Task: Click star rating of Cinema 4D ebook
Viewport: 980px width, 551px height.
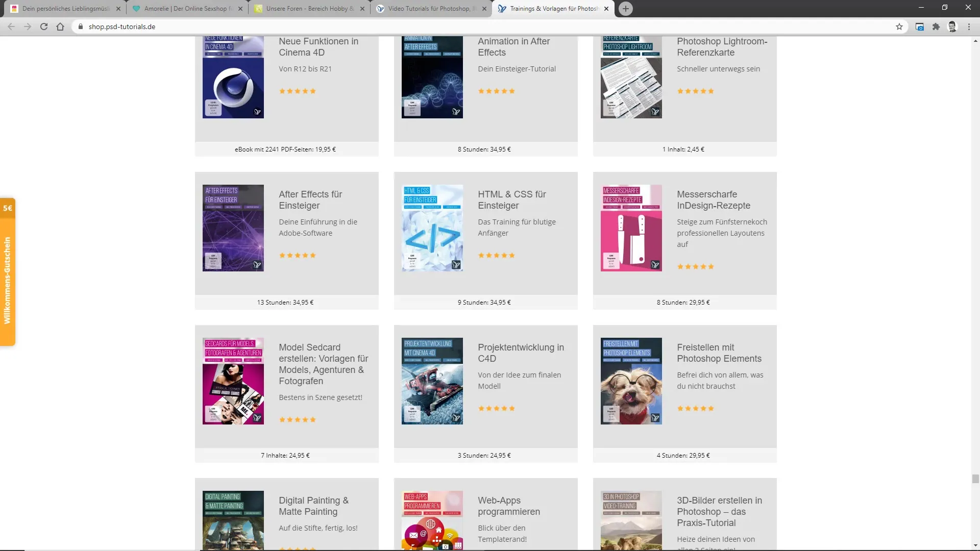Action: (x=297, y=91)
